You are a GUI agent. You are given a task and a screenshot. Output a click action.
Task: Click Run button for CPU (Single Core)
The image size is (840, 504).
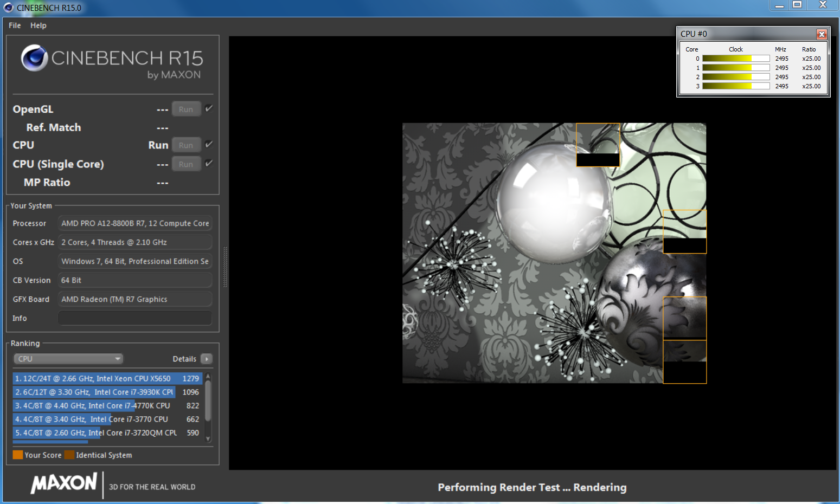point(186,164)
